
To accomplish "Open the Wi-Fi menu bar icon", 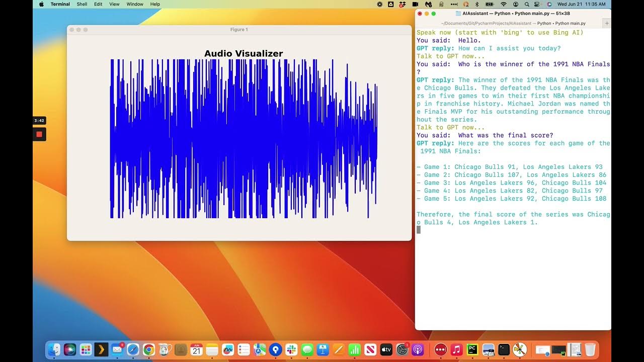I will 504,4.
